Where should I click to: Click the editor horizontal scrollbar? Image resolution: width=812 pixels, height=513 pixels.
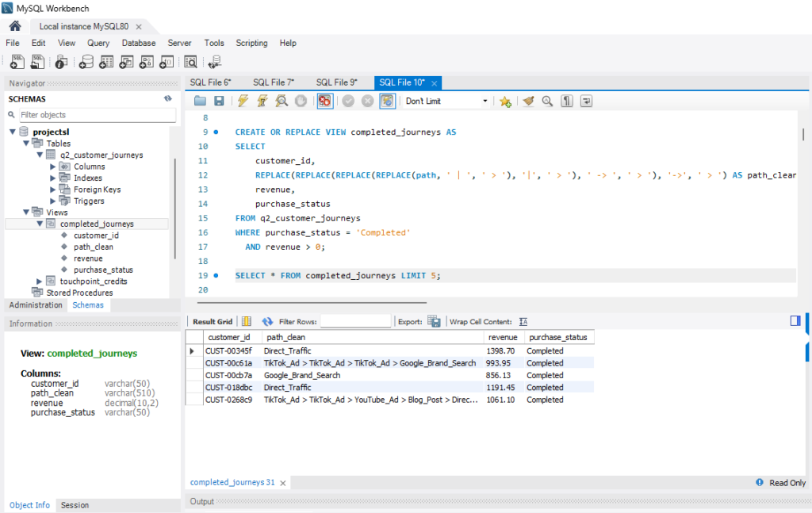[312, 302]
